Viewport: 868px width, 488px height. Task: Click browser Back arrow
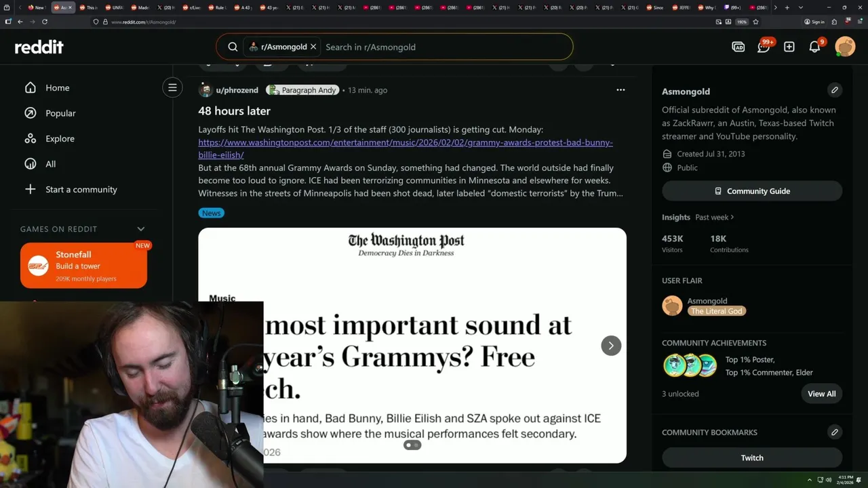20,22
